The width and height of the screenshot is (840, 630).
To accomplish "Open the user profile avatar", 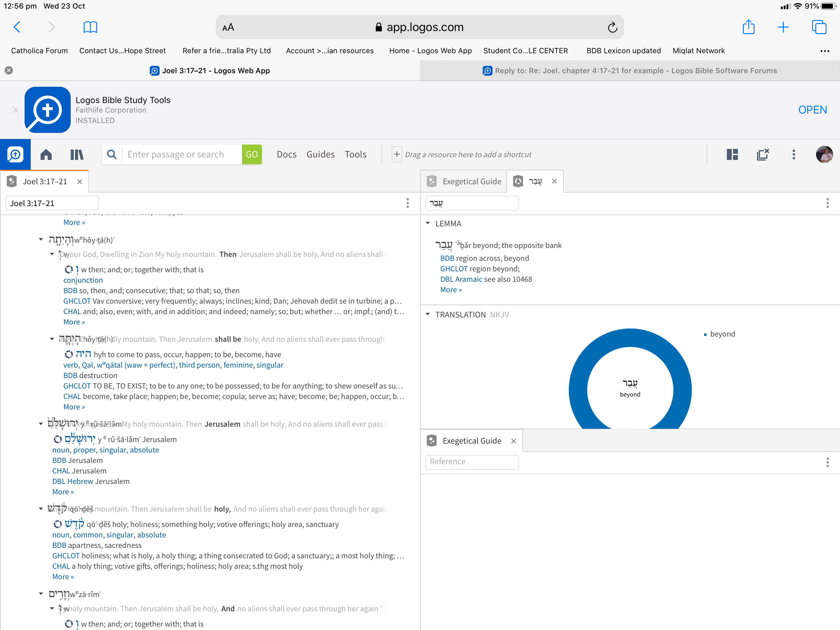I will pyautogui.click(x=824, y=154).
